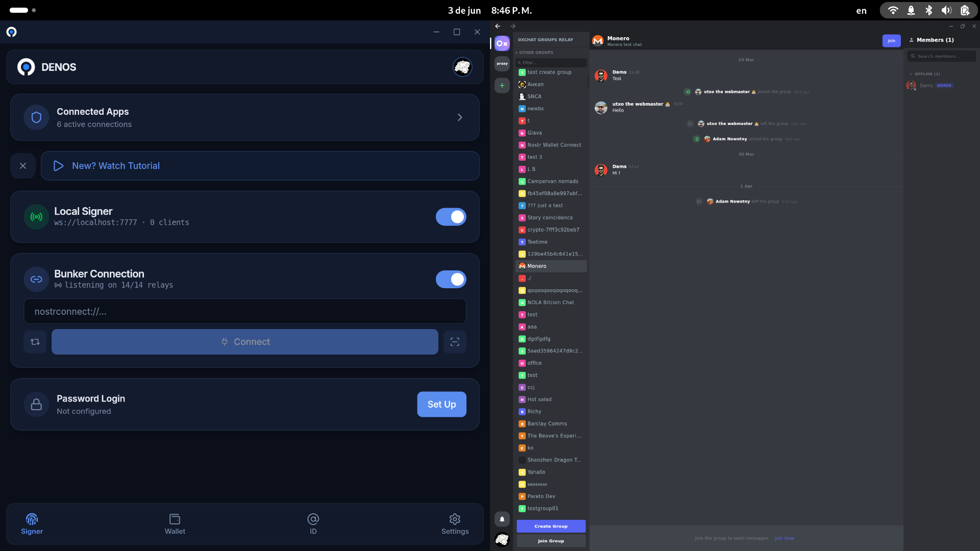This screenshot has width=980, height=551.
Task: Add a relay with the plus button
Action: click(x=502, y=86)
